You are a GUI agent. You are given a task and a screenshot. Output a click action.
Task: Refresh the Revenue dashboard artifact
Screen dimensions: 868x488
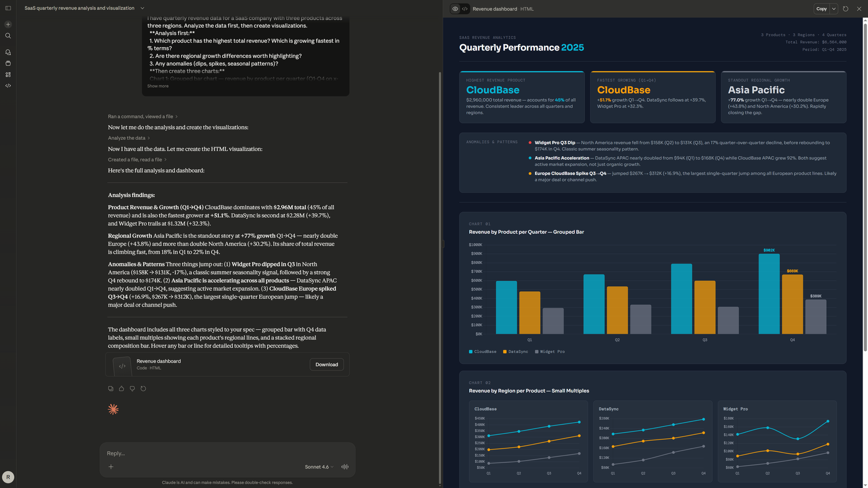coord(845,9)
